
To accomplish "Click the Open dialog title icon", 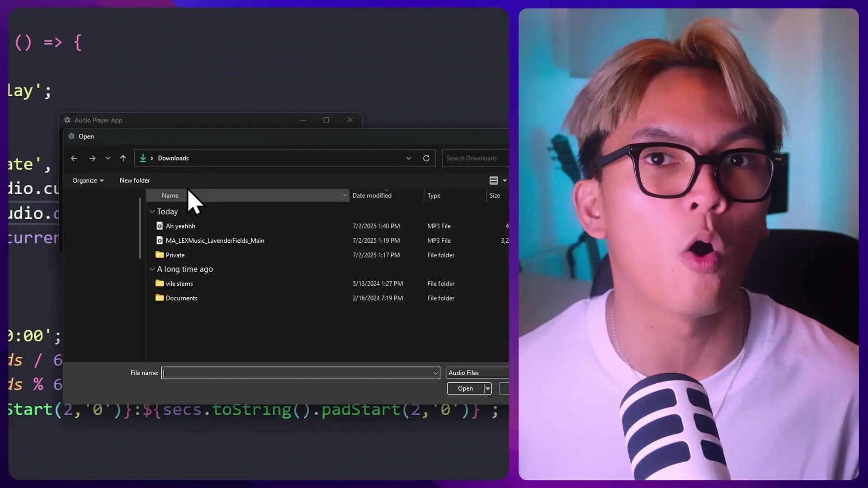I will [x=71, y=136].
